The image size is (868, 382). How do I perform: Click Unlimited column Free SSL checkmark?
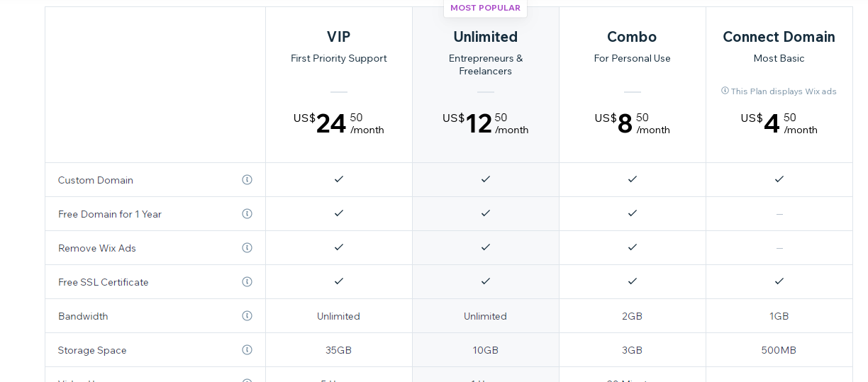pos(486,281)
